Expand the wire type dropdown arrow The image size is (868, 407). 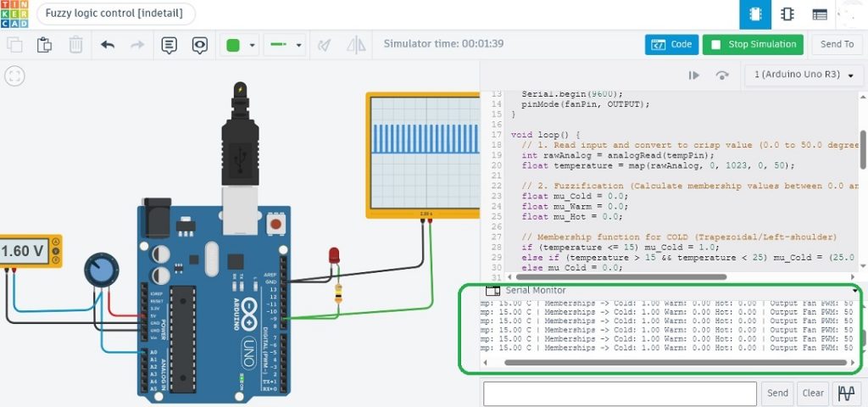pyautogui.click(x=299, y=46)
